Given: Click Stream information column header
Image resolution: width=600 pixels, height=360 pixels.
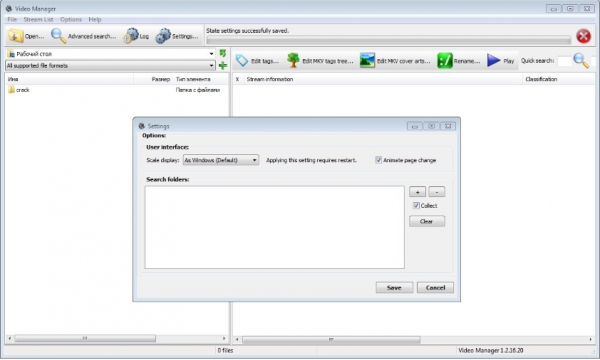Looking at the screenshot, I should pyautogui.click(x=383, y=79).
